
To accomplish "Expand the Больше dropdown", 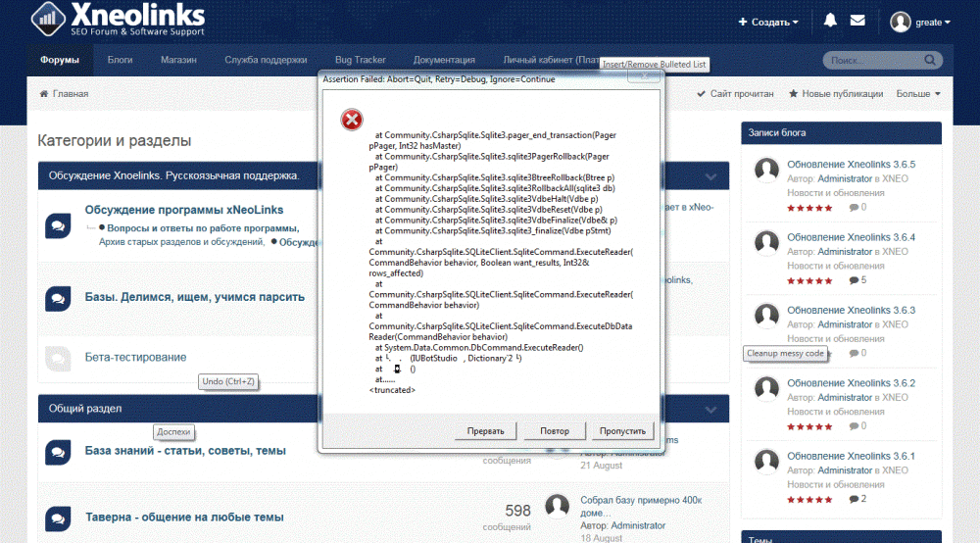I will (x=918, y=94).
